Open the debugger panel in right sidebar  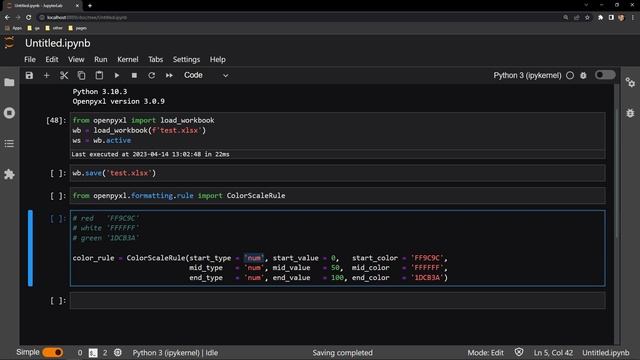click(x=630, y=113)
